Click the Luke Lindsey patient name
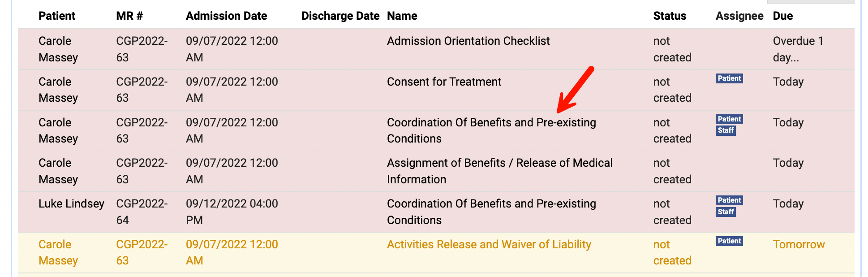 click(x=71, y=203)
